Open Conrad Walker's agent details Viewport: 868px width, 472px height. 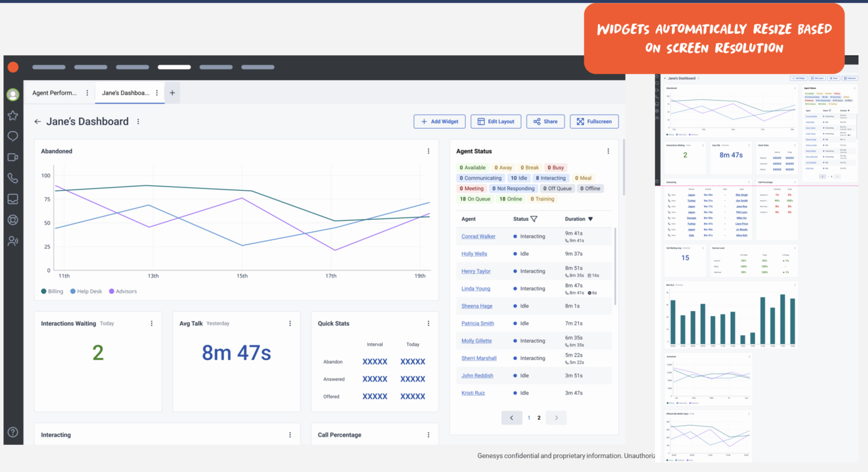pyautogui.click(x=478, y=236)
